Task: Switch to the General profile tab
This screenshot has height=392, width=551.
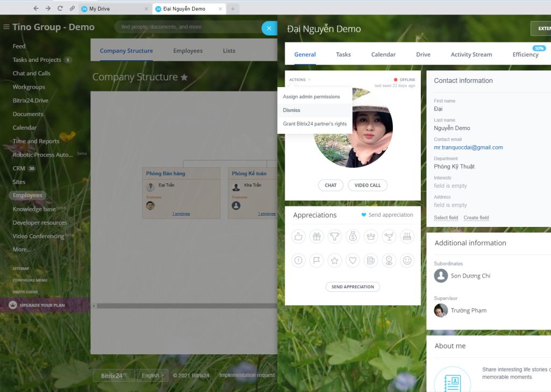Action: point(305,54)
